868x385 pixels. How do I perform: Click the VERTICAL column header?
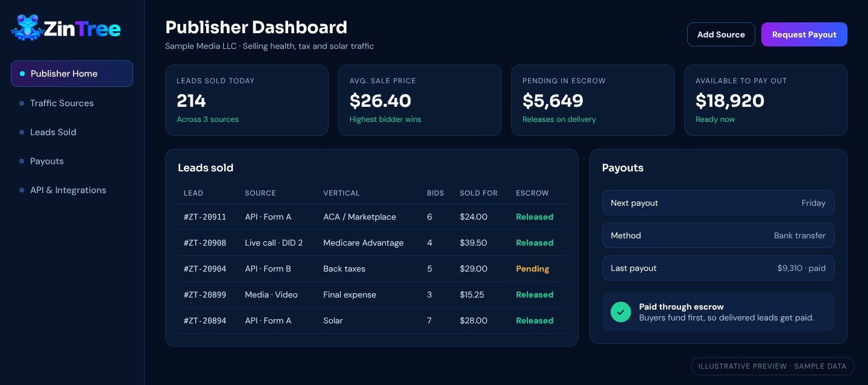[341, 193]
